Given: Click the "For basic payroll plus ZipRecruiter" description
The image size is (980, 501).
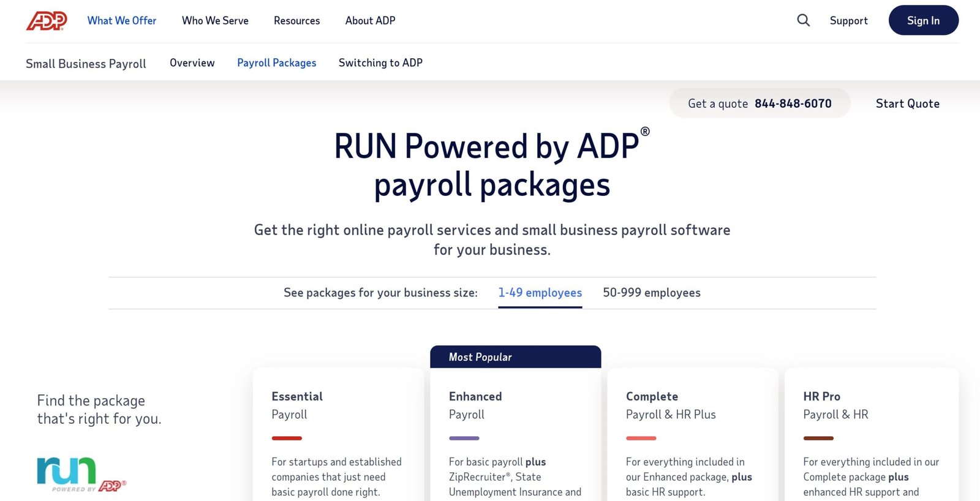Looking at the screenshot, I should pyautogui.click(x=515, y=477).
